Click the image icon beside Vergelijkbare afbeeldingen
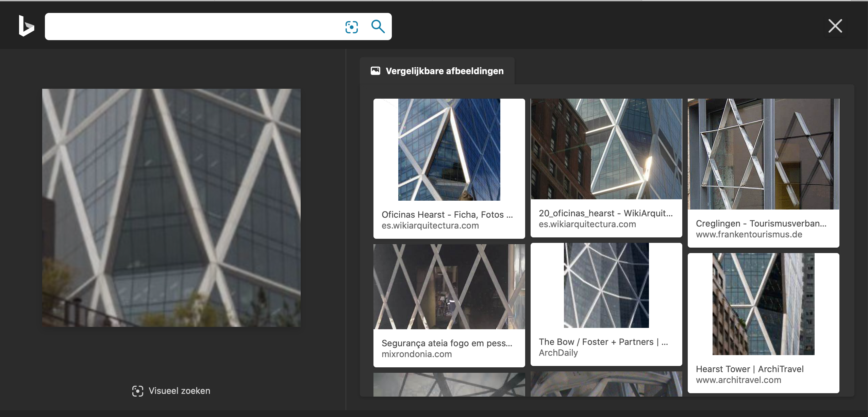 point(375,71)
